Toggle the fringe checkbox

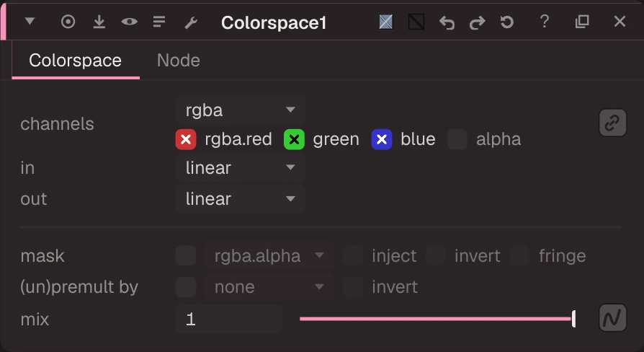click(x=519, y=256)
